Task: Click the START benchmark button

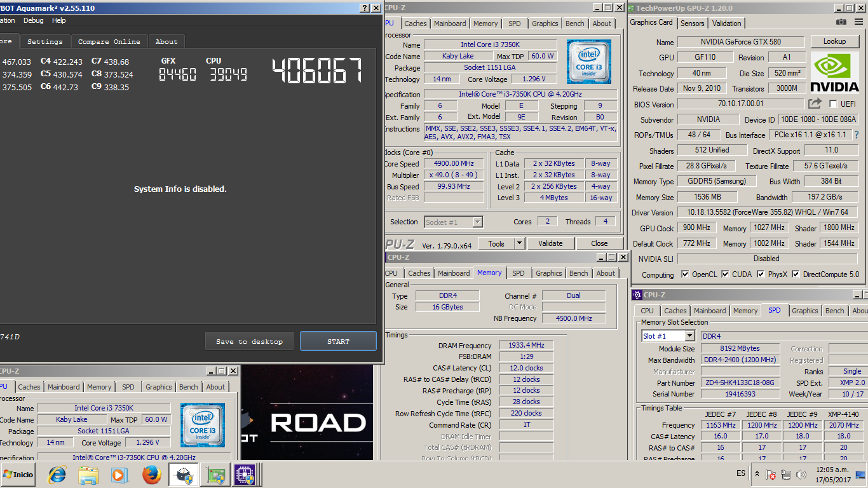Action: coord(338,341)
